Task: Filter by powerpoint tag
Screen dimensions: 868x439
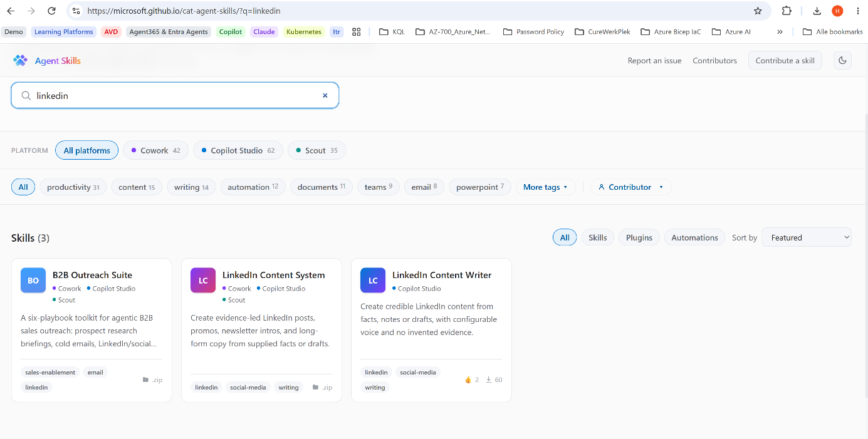Action: [480, 187]
